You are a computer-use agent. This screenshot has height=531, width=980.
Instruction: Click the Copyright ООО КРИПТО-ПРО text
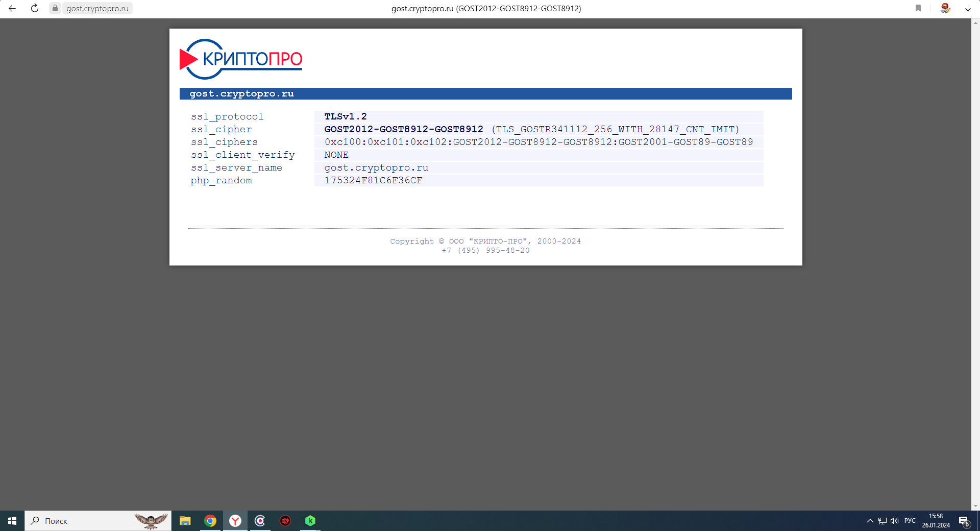pyautogui.click(x=485, y=241)
